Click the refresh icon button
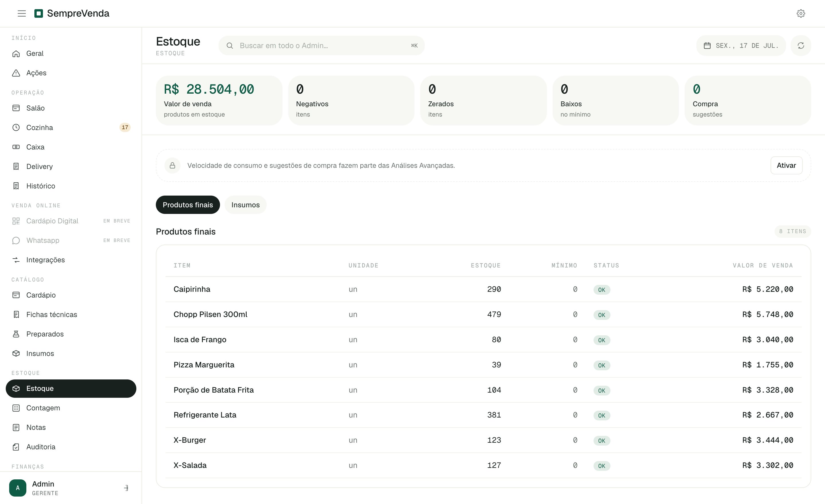 [801, 46]
